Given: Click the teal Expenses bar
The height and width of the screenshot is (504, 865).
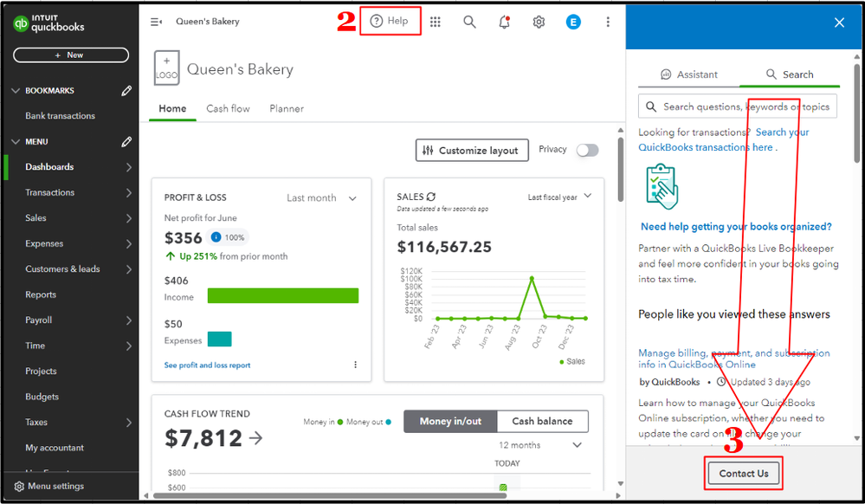Looking at the screenshot, I should pyautogui.click(x=220, y=339).
